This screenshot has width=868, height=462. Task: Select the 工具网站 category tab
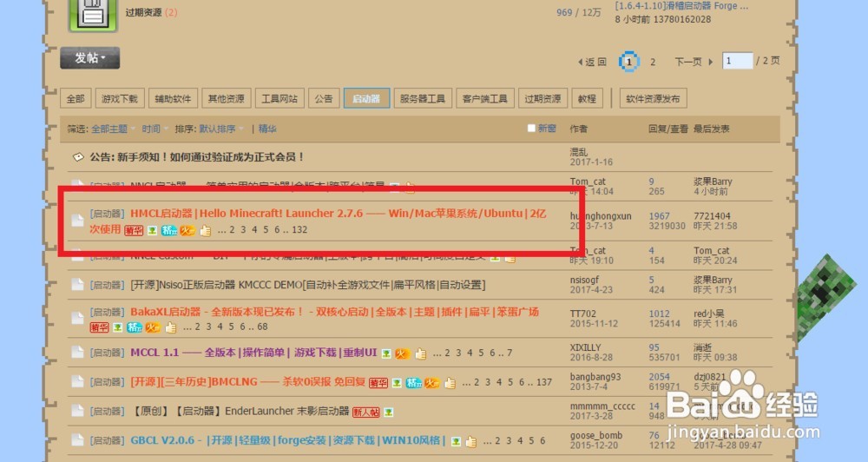pyautogui.click(x=279, y=99)
